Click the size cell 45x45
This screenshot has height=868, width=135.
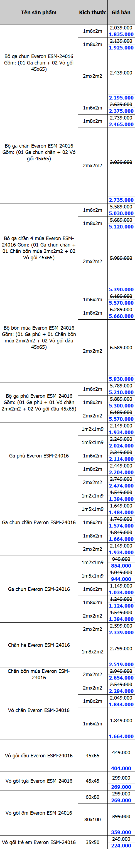(92, 781)
